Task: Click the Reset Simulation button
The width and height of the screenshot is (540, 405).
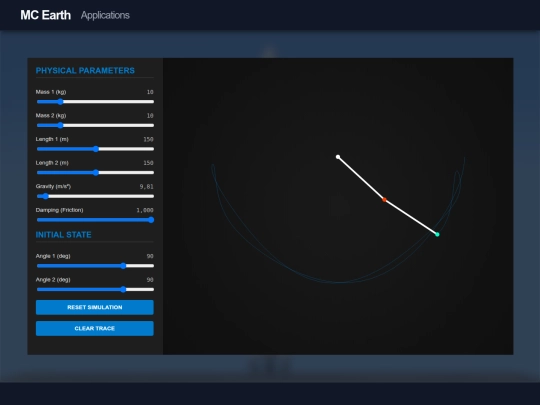Action: pos(95,307)
